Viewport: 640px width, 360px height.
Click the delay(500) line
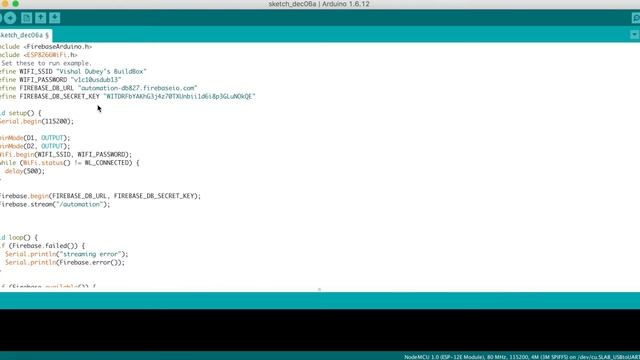click(x=24, y=171)
